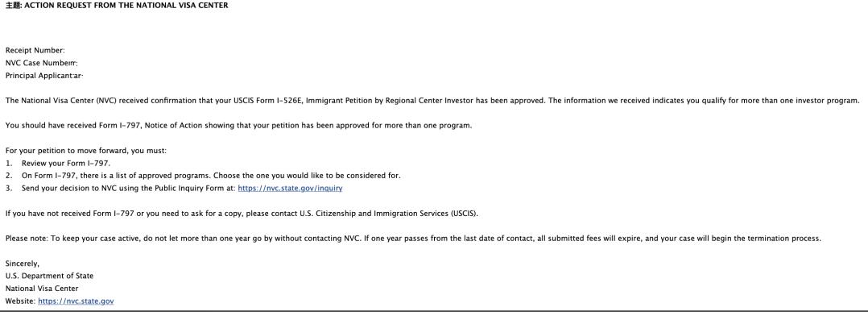Viewport: 868px width, 312px height.
Task: Click the paragraph starting The National Visa Center (NVC) received
Action: (432, 101)
